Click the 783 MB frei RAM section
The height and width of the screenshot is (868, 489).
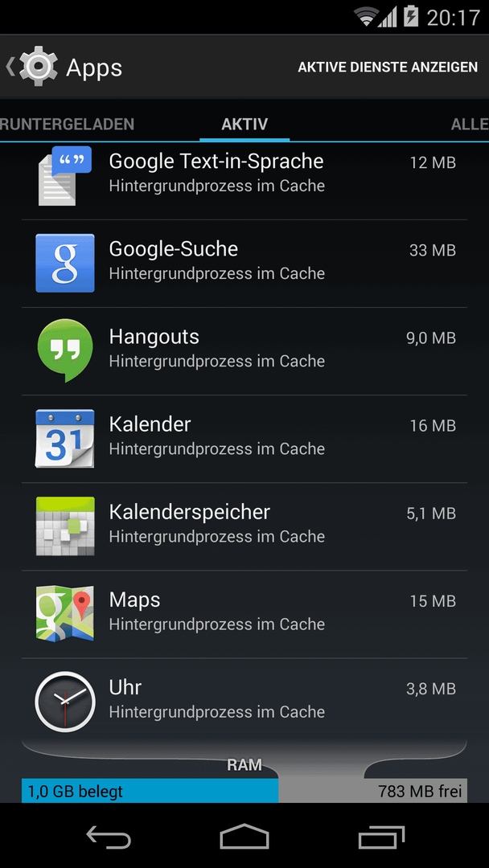[x=372, y=791]
